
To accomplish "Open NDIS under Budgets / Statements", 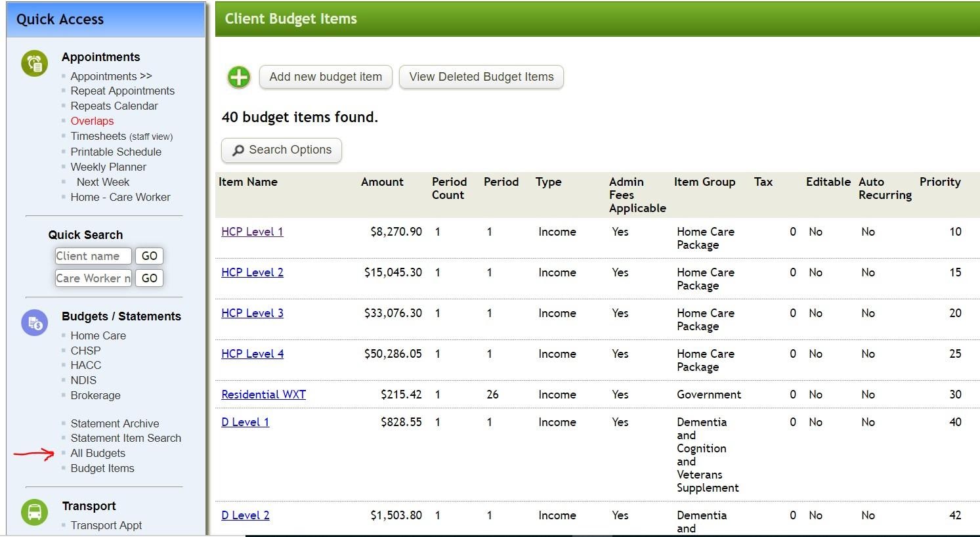I will coord(83,380).
